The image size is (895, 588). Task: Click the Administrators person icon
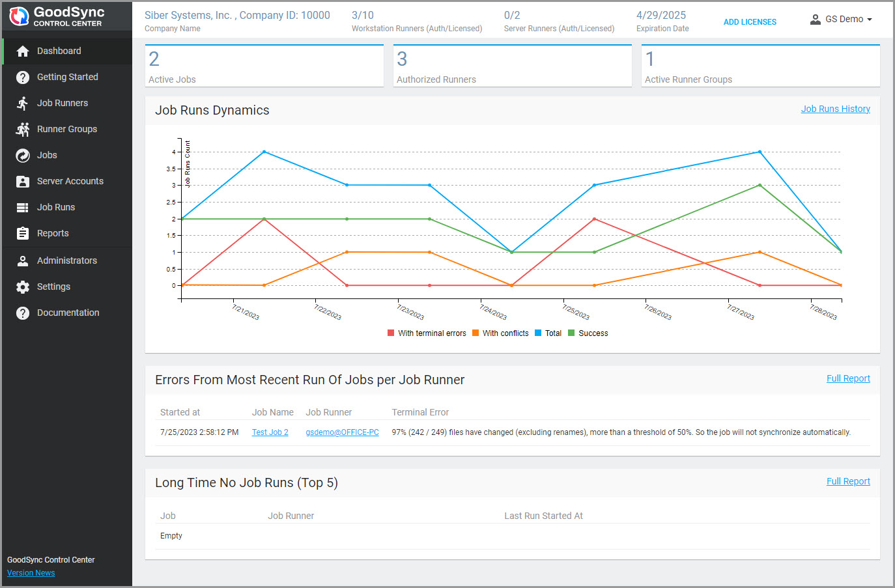[x=23, y=261]
